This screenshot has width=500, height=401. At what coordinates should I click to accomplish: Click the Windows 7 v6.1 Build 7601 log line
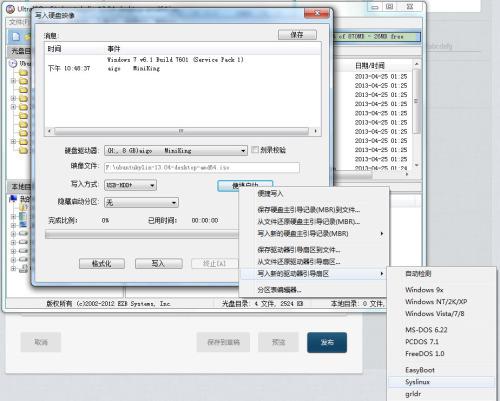[175, 60]
